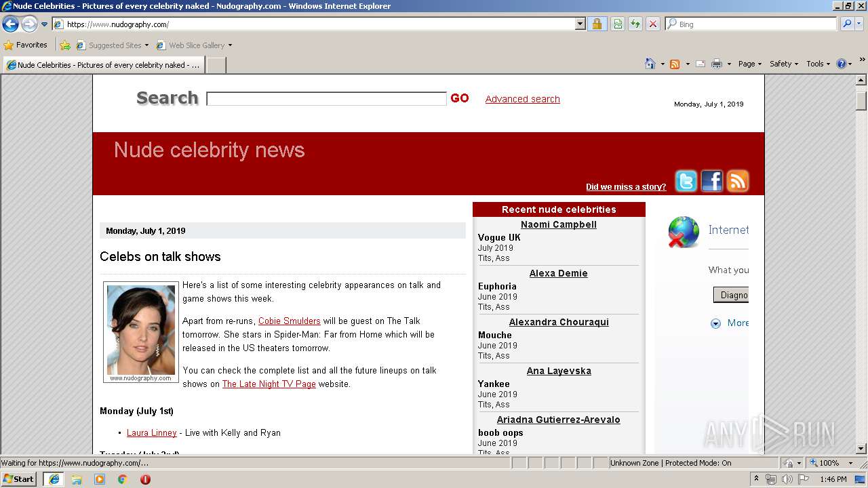
Task: Show hidden tray icons arrow
Action: click(x=757, y=479)
